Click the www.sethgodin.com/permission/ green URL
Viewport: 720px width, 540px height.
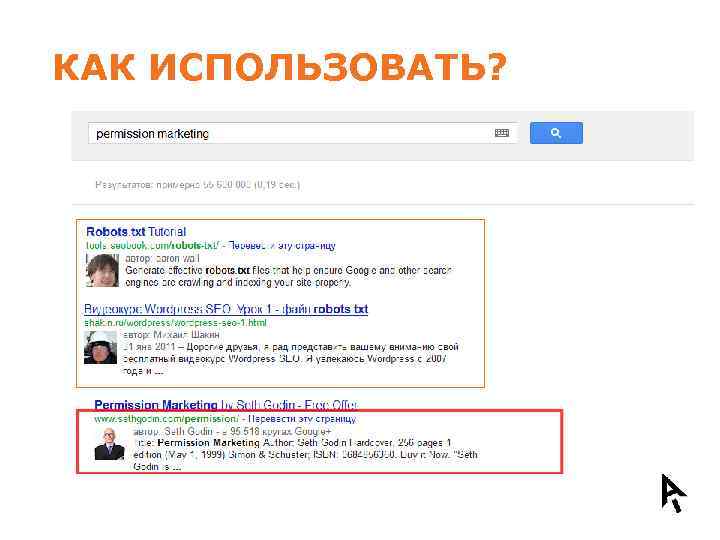(x=166, y=419)
